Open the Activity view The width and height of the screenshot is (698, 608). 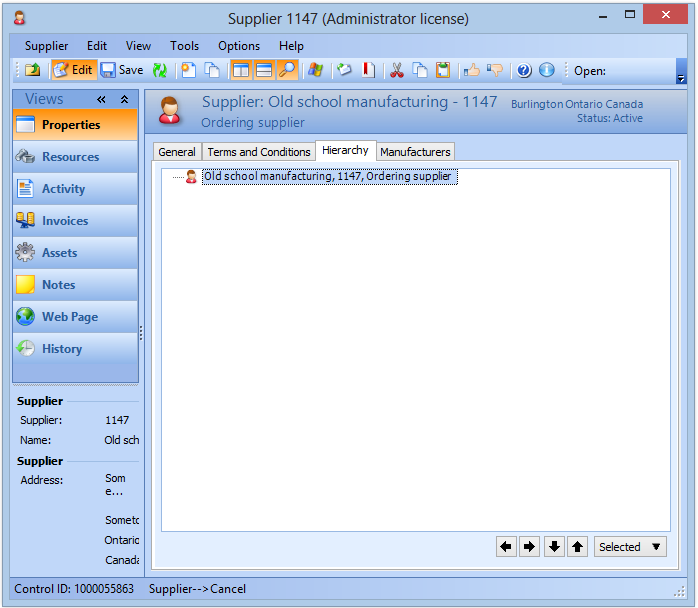[75, 189]
